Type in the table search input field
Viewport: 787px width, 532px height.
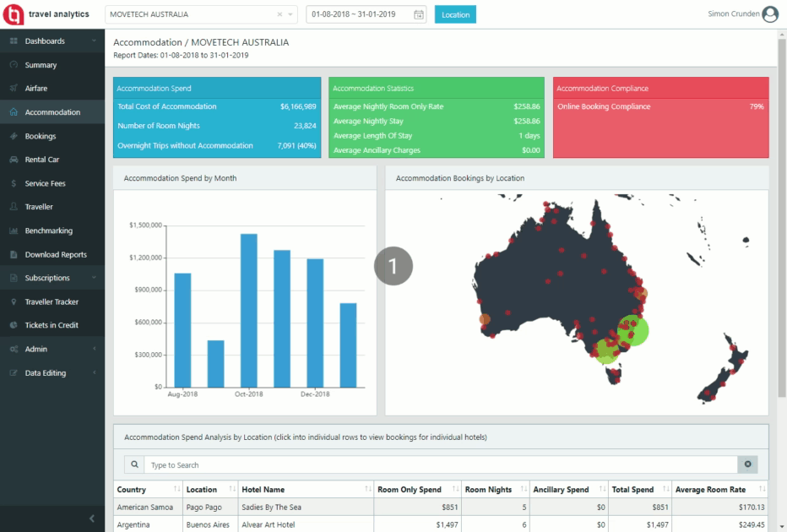point(439,465)
